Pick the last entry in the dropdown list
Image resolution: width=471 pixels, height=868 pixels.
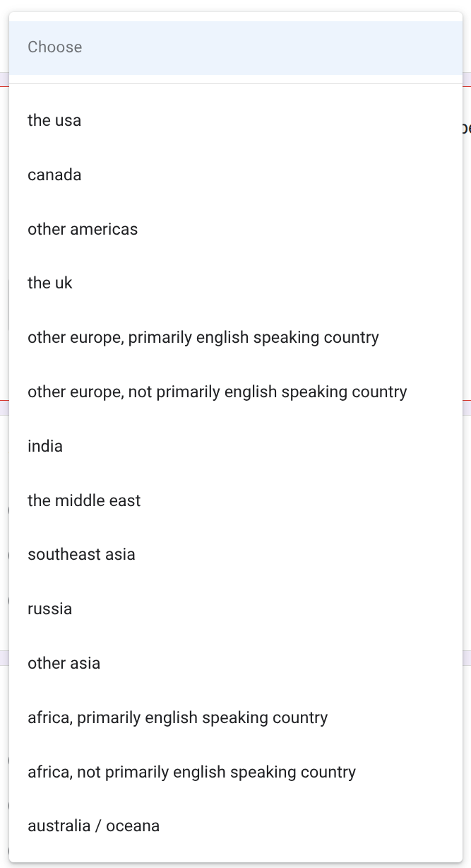point(93,826)
